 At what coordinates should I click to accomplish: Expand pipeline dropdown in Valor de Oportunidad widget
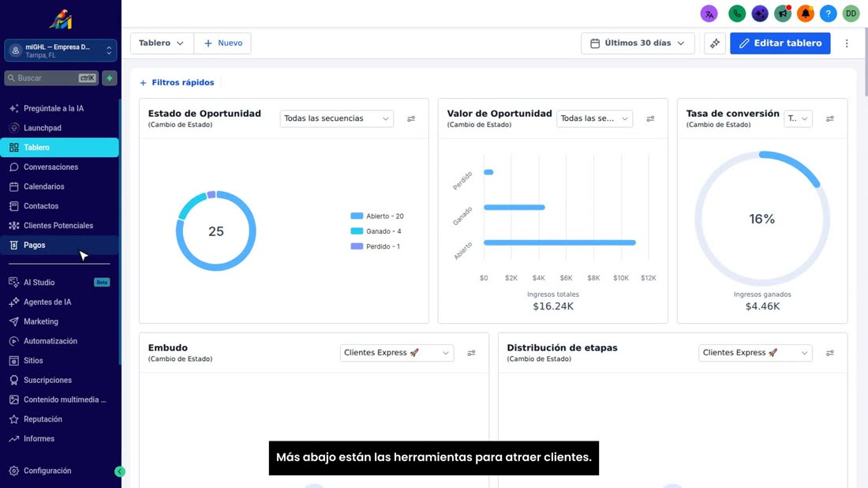(x=594, y=118)
